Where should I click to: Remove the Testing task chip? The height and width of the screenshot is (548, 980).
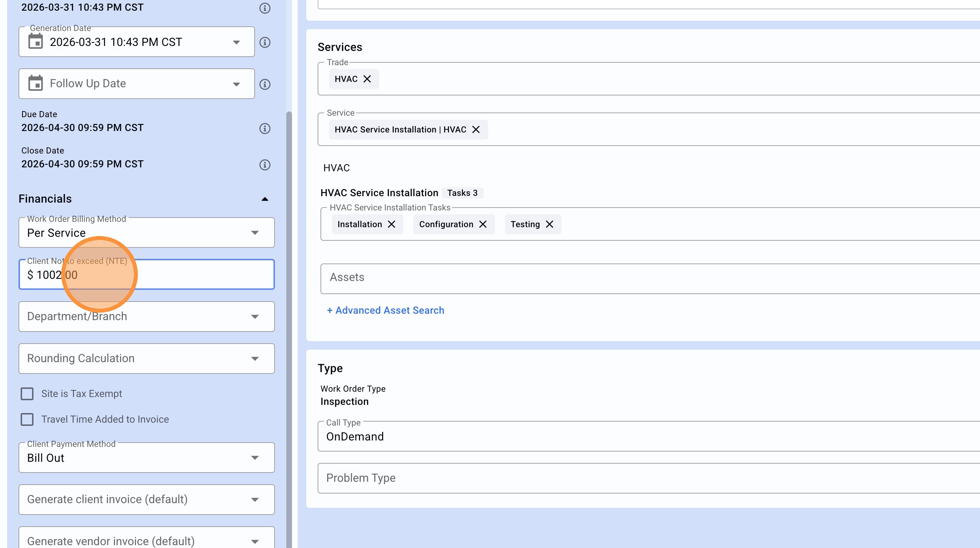(549, 224)
